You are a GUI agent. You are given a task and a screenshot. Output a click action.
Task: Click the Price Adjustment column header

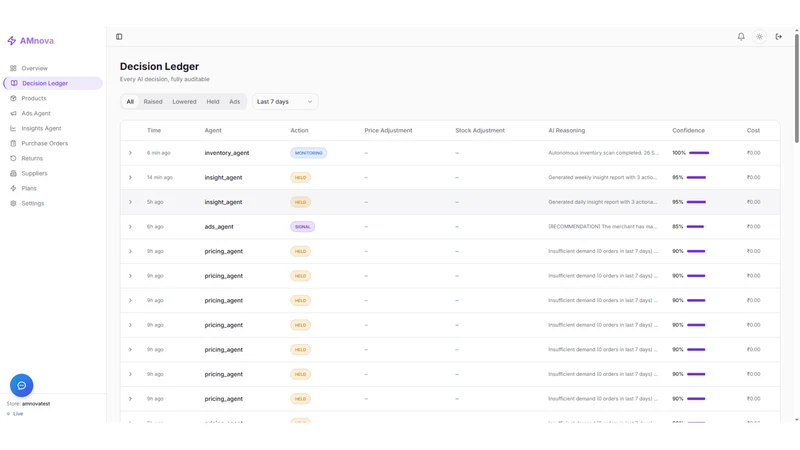tap(388, 131)
